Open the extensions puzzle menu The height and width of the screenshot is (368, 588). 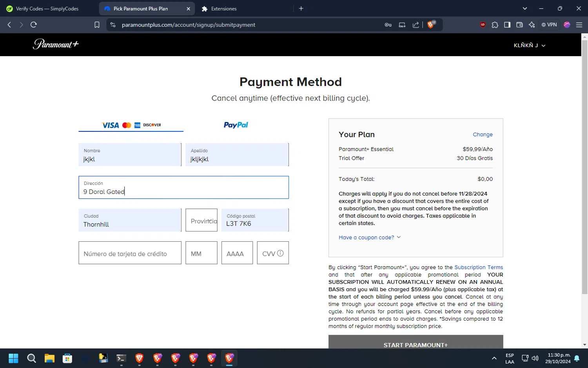pyautogui.click(x=495, y=25)
